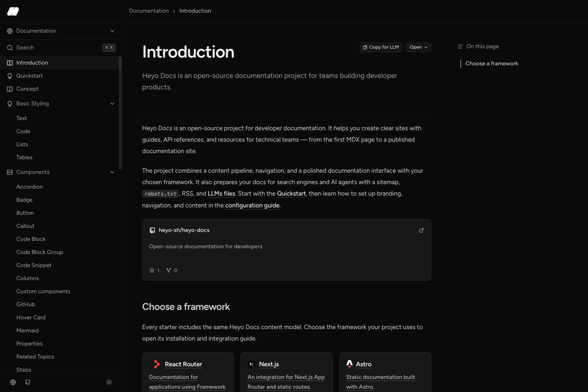Open Introduction in the sidebar
The width and height of the screenshot is (588, 392).
coord(59,63)
